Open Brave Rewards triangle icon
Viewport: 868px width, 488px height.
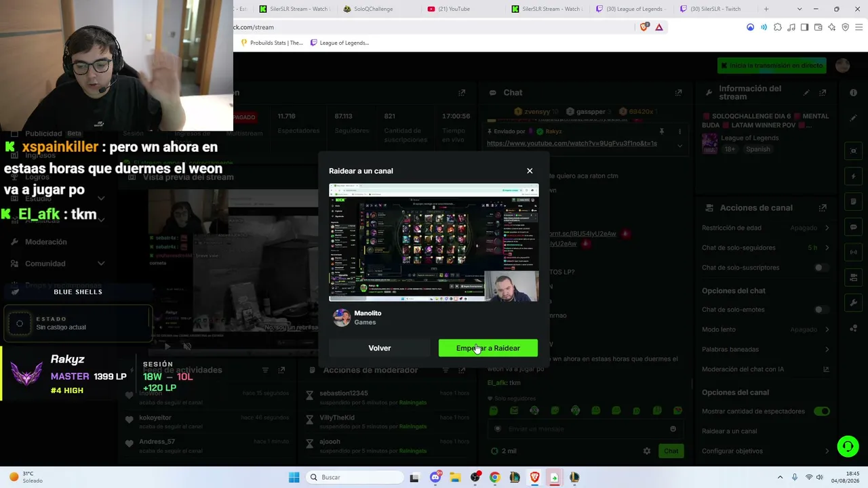click(658, 27)
